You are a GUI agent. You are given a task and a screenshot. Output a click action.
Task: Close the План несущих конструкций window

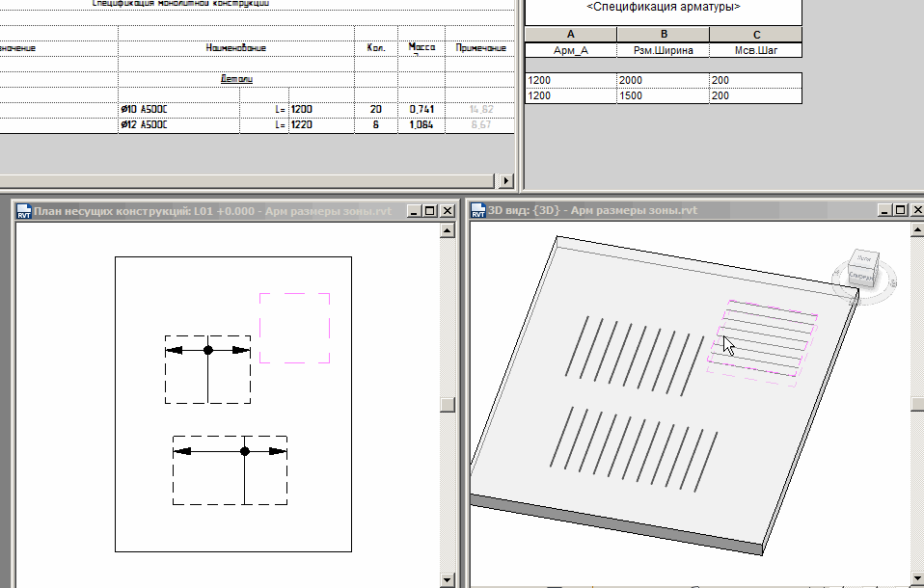coord(448,211)
